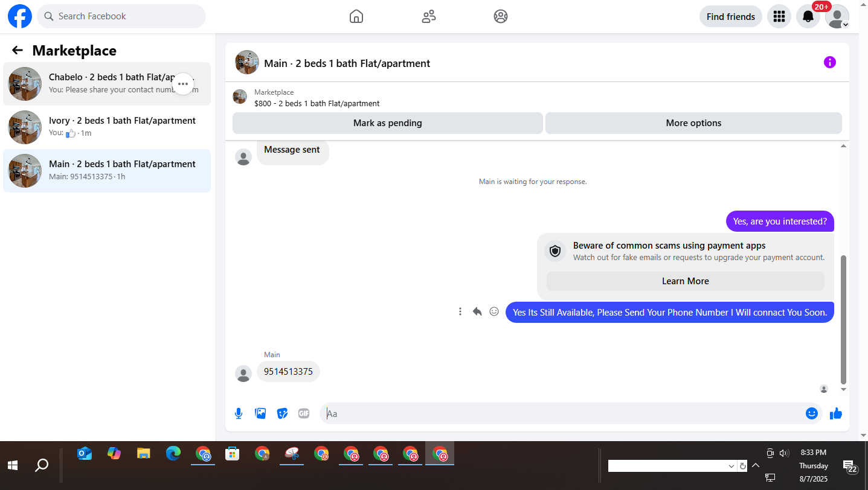
Task: Open more actions for the message
Action: click(460, 312)
